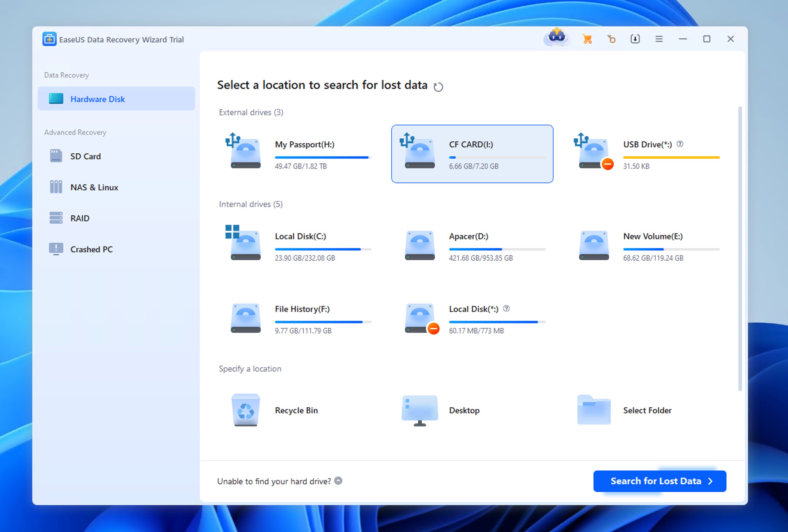Click the My Passport(H:) usage bar
This screenshot has width=788, height=532.
[x=323, y=157]
